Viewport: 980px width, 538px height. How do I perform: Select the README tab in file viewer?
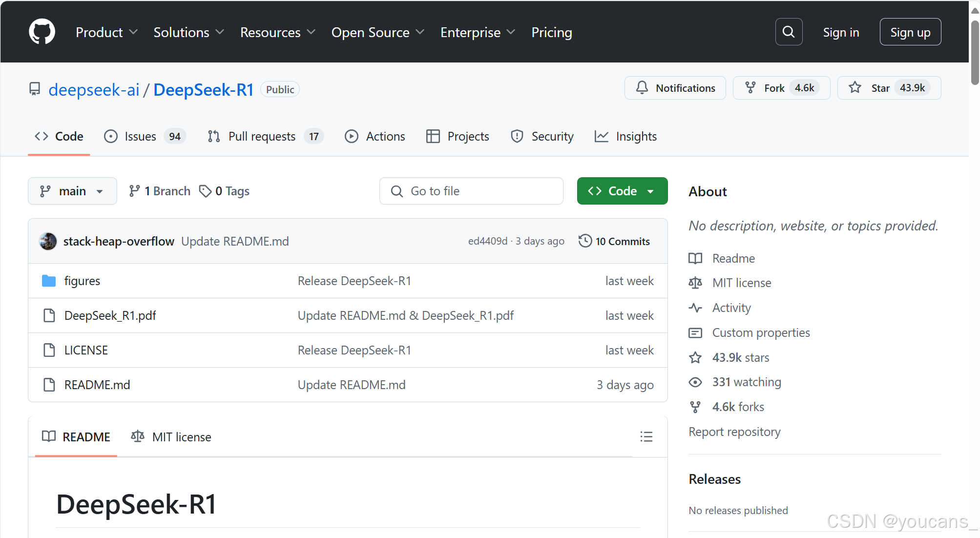point(76,437)
